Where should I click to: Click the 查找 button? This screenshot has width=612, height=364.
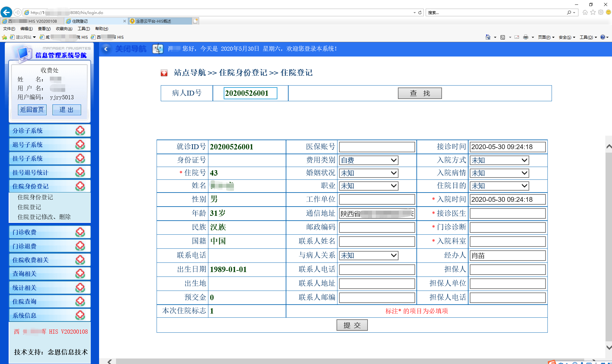(x=420, y=93)
